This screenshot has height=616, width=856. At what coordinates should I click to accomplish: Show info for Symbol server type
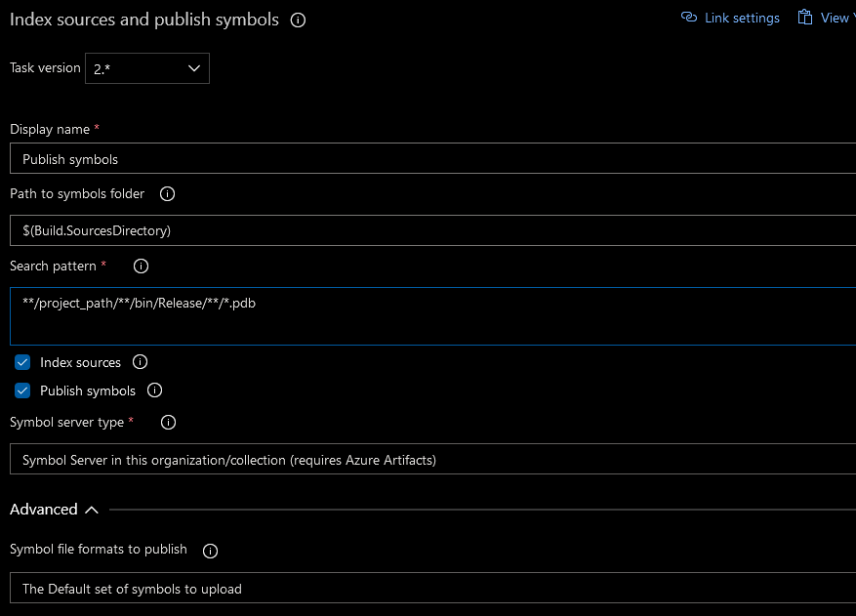point(168,422)
